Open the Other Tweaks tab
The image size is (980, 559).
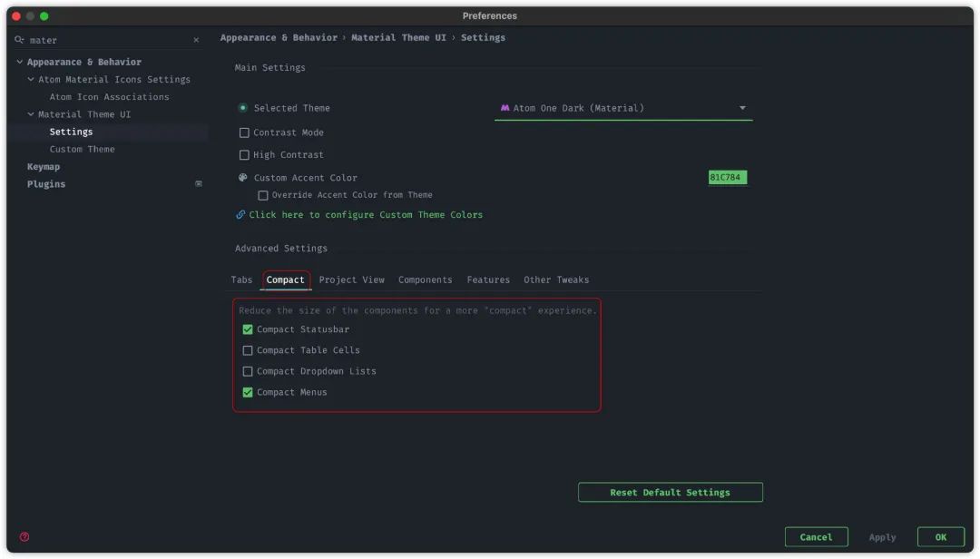(x=556, y=279)
